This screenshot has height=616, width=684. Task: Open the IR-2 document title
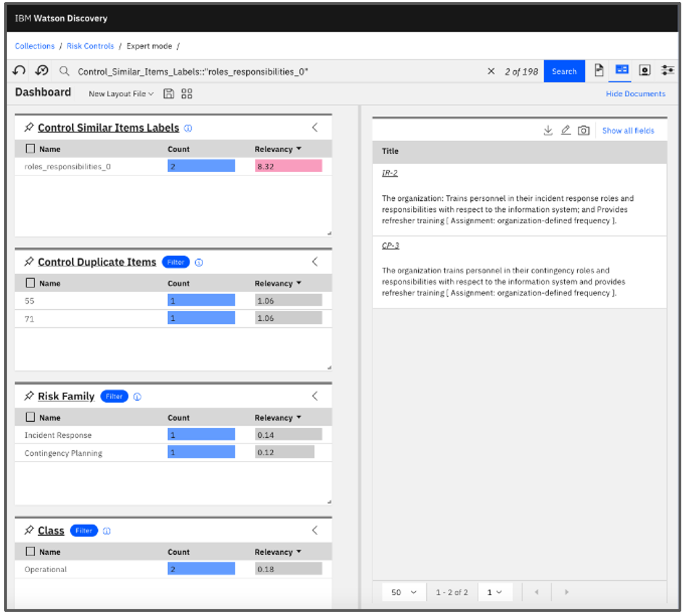coord(389,173)
